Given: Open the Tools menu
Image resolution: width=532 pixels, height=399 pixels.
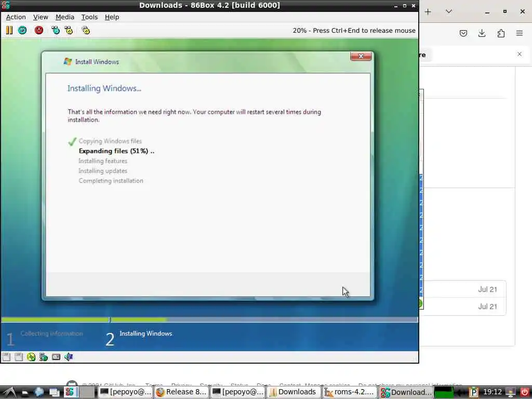Looking at the screenshot, I should pyautogui.click(x=89, y=17).
